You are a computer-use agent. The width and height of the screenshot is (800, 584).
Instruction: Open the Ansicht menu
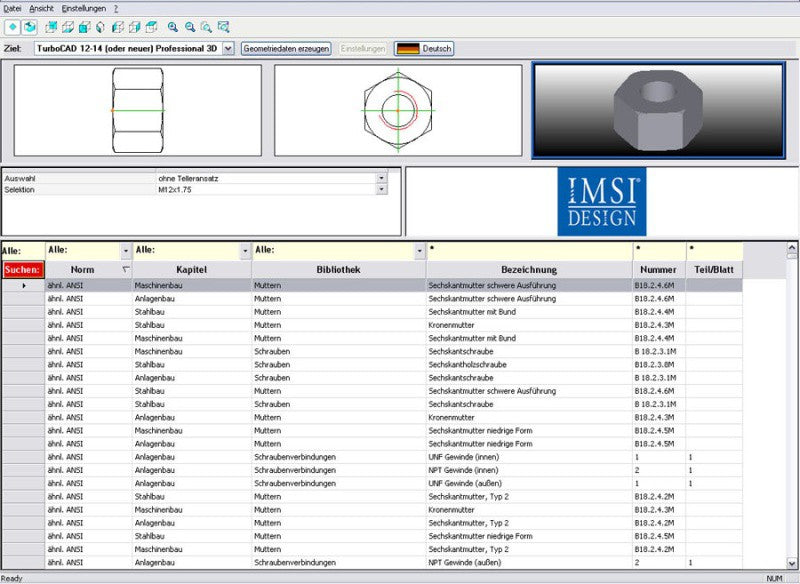[x=41, y=9]
